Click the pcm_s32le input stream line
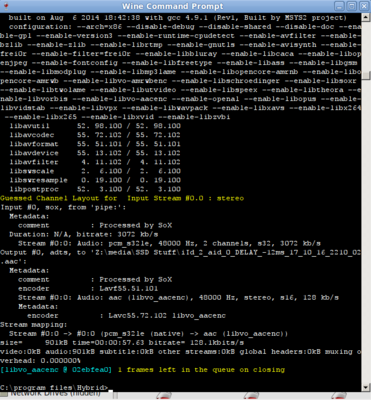The image size is (371, 400). point(170,243)
